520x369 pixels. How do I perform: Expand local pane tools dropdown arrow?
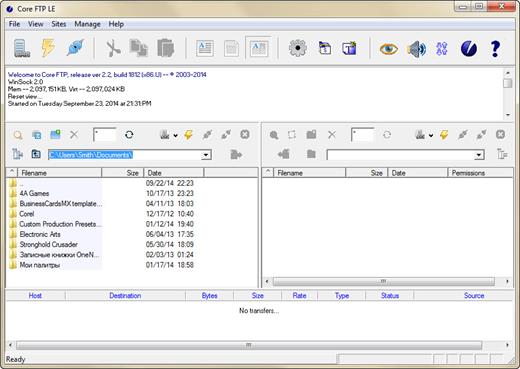click(x=175, y=135)
